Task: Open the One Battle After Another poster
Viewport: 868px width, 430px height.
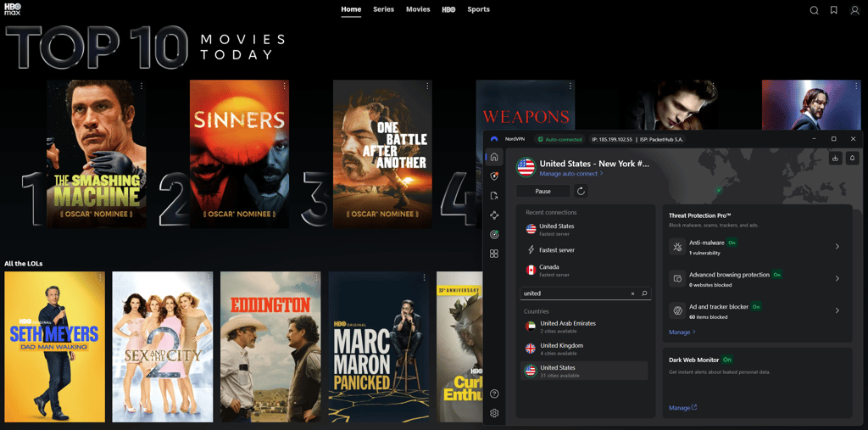Action: [382, 154]
